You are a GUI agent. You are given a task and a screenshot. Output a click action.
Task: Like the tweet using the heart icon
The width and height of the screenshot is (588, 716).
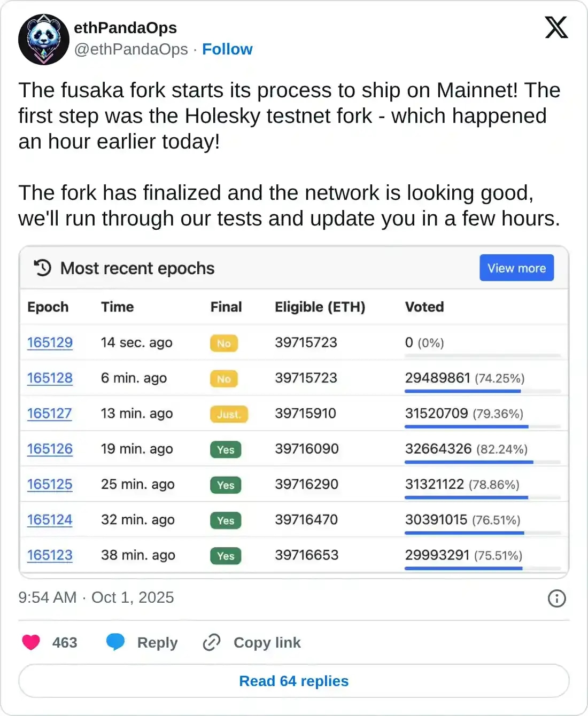coord(31,642)
